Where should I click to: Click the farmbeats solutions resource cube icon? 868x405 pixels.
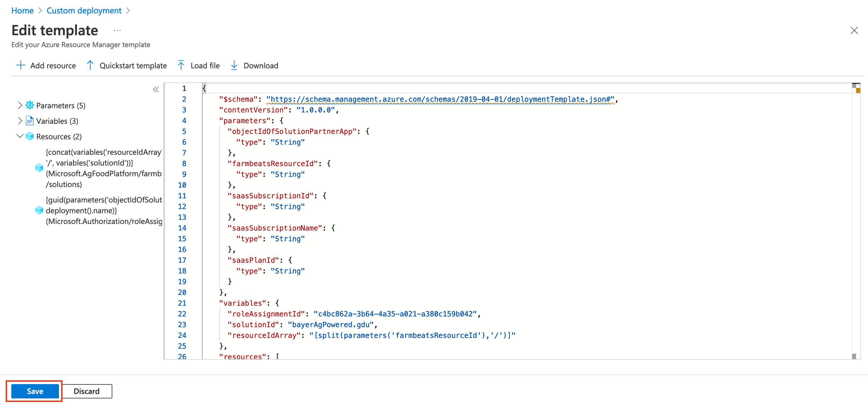pos(39,168)
